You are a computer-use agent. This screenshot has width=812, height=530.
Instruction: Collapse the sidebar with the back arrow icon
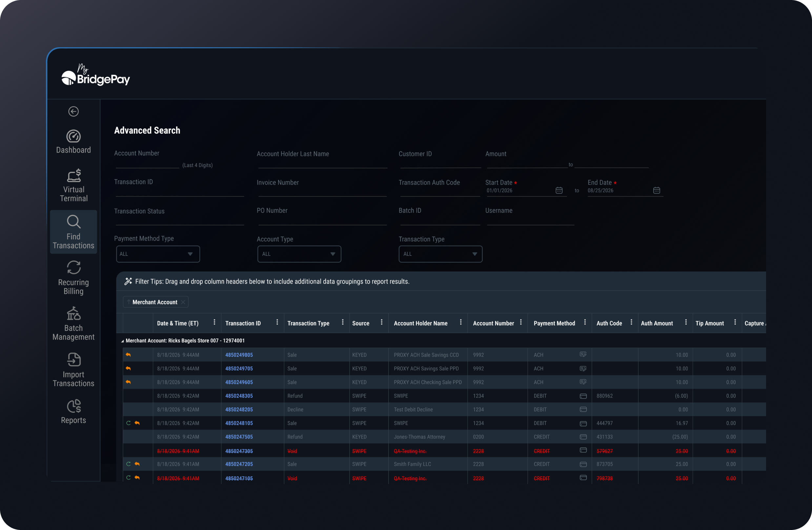tap(73, 111)
